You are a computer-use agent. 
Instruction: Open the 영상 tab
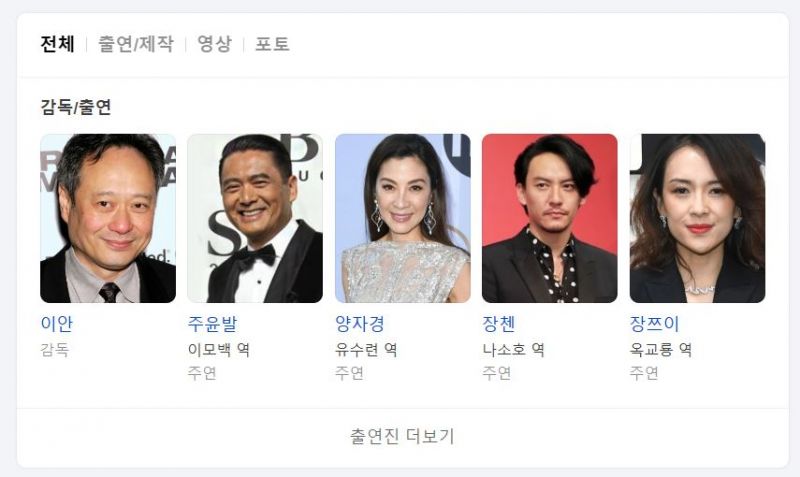click(214, 44)
